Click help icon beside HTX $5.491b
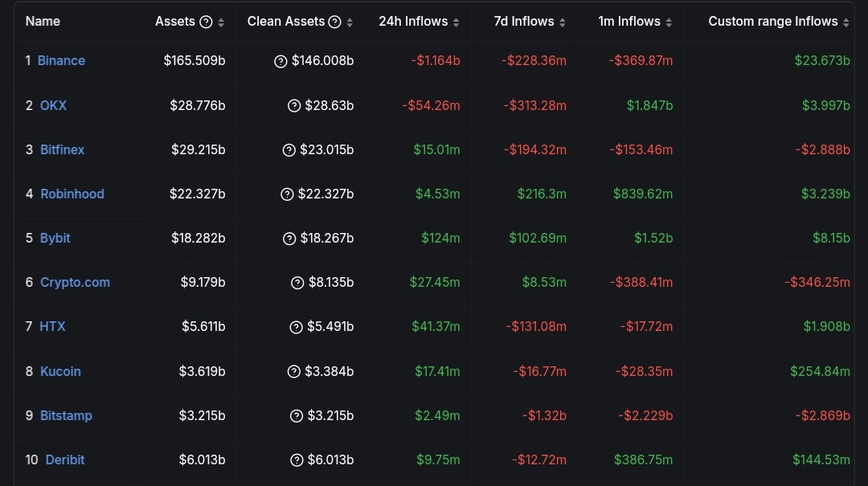 [296, 327]
